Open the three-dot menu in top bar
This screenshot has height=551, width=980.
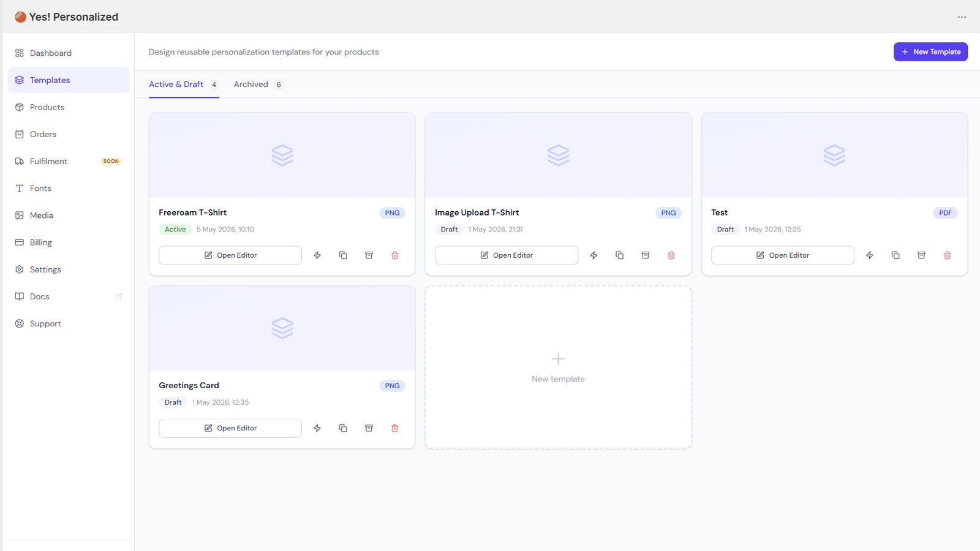click(962, 17)
